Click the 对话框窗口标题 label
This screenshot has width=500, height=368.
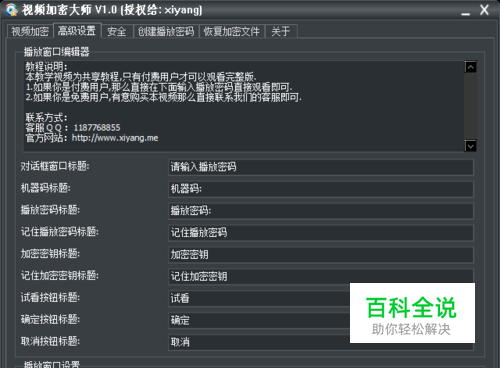click(x=55, y=166)
